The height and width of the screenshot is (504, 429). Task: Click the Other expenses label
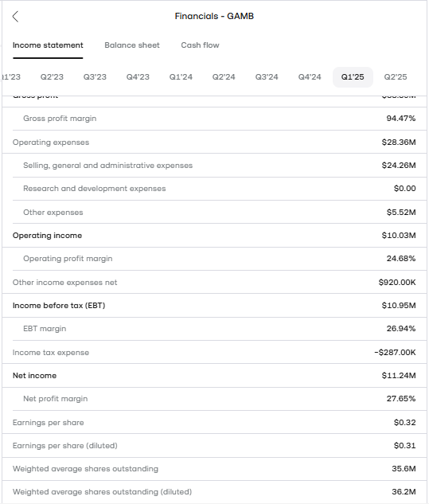[53, 212]
